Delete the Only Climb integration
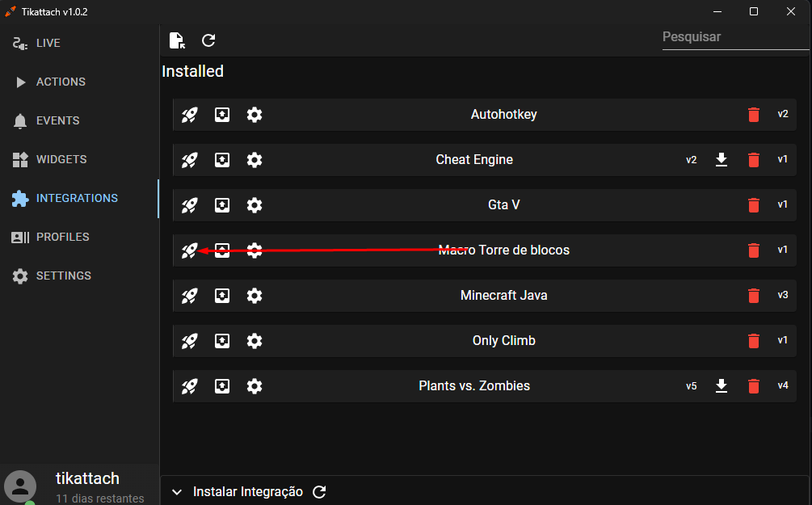The width and height of the screenshot is (812, 505). (754, 341)
